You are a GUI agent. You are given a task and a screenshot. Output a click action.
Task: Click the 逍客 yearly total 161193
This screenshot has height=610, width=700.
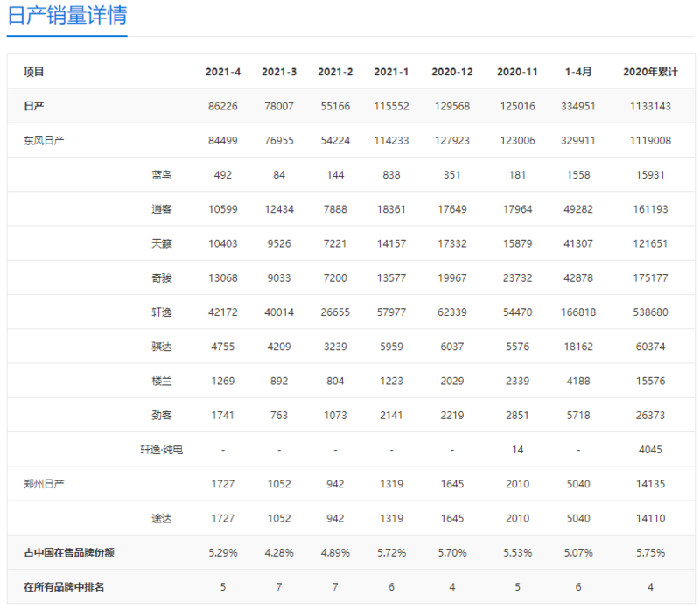coord(650,209)
